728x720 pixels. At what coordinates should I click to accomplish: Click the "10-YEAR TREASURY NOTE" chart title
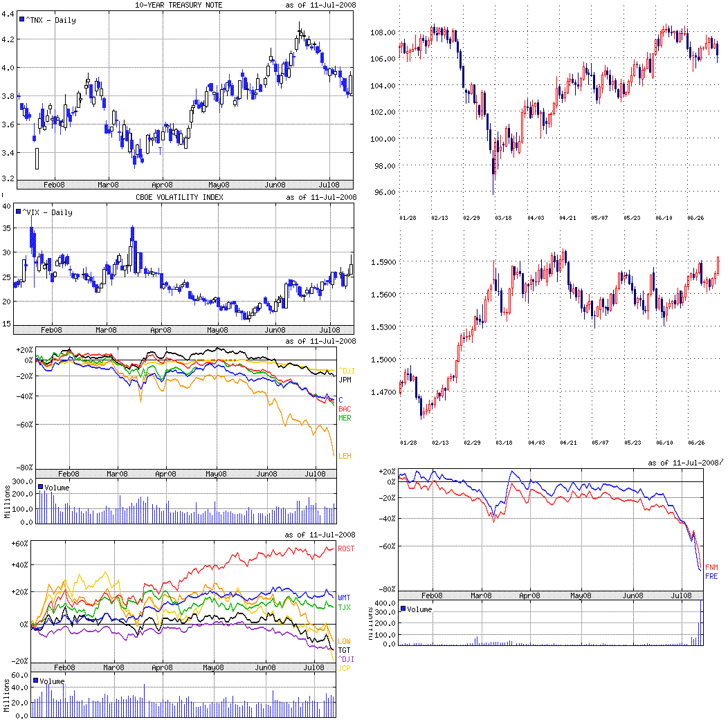pos(179,5)
